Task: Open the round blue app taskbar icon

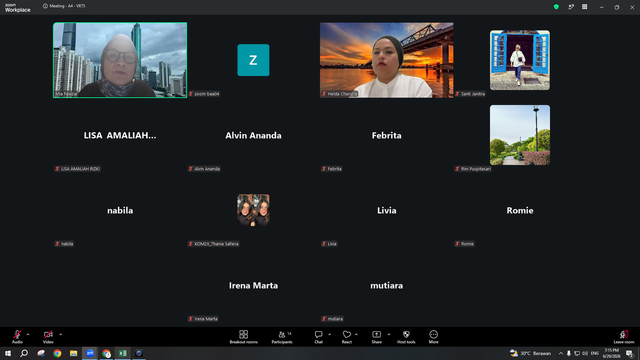Action: point(139,353)
